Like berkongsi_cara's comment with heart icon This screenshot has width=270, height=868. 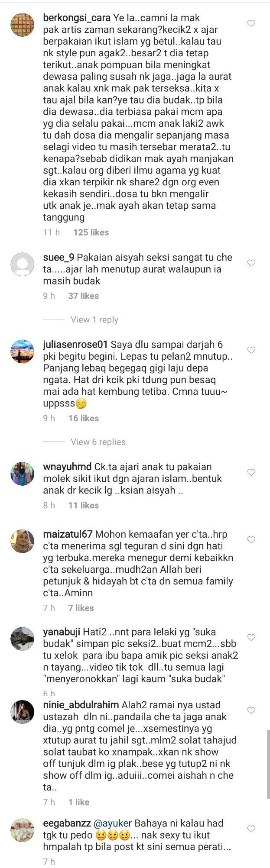pos(251,23)
